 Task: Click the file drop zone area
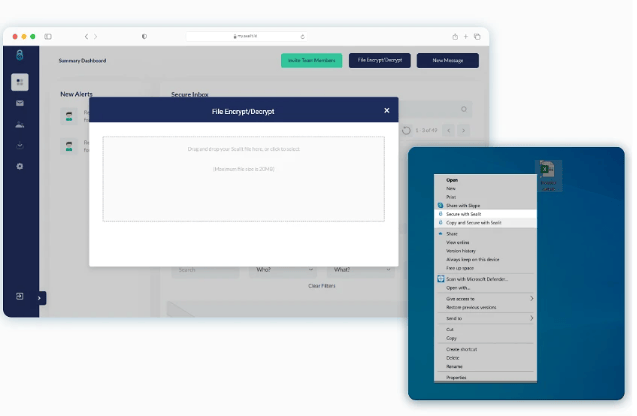[244, 179]
